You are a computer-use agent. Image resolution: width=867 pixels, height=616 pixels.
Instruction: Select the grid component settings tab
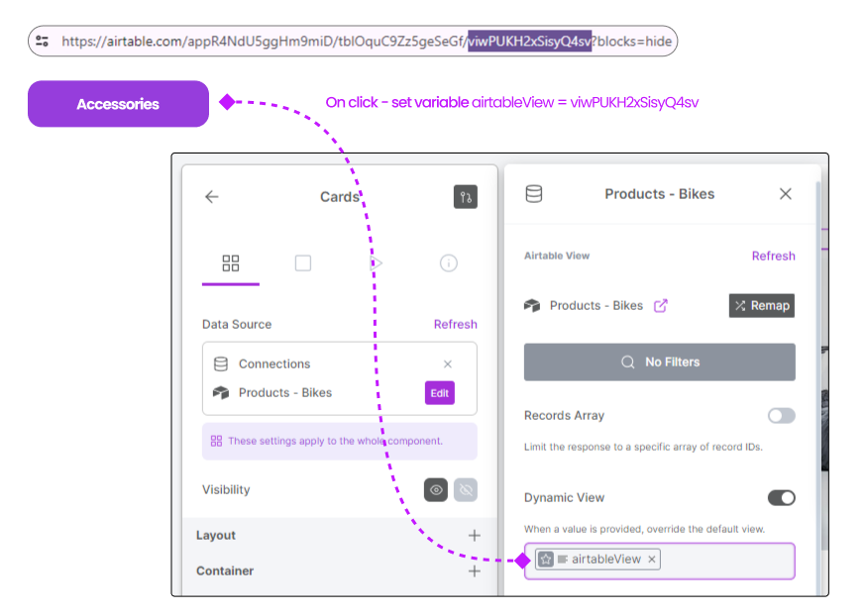231,263
